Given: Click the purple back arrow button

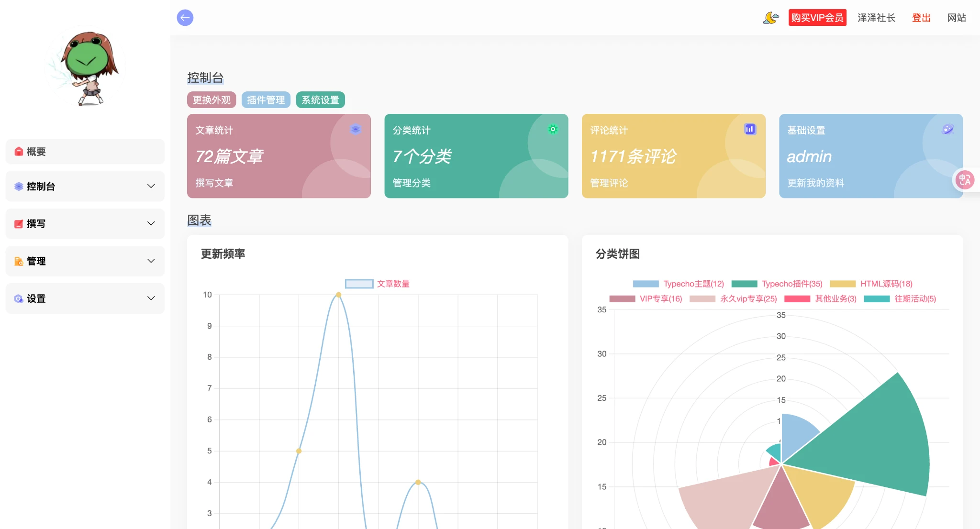Looking at the screenshot, I should tap(185, 18).
